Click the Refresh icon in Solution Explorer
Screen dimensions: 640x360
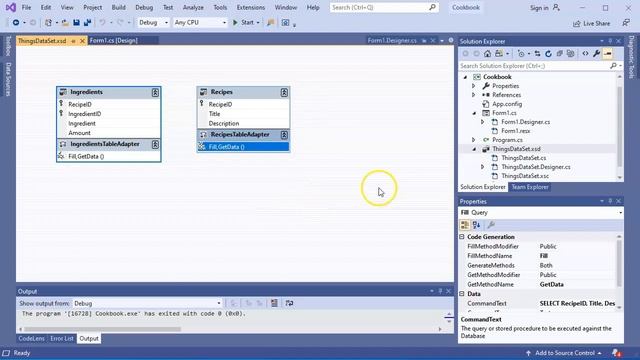click(x=548, y=53)
